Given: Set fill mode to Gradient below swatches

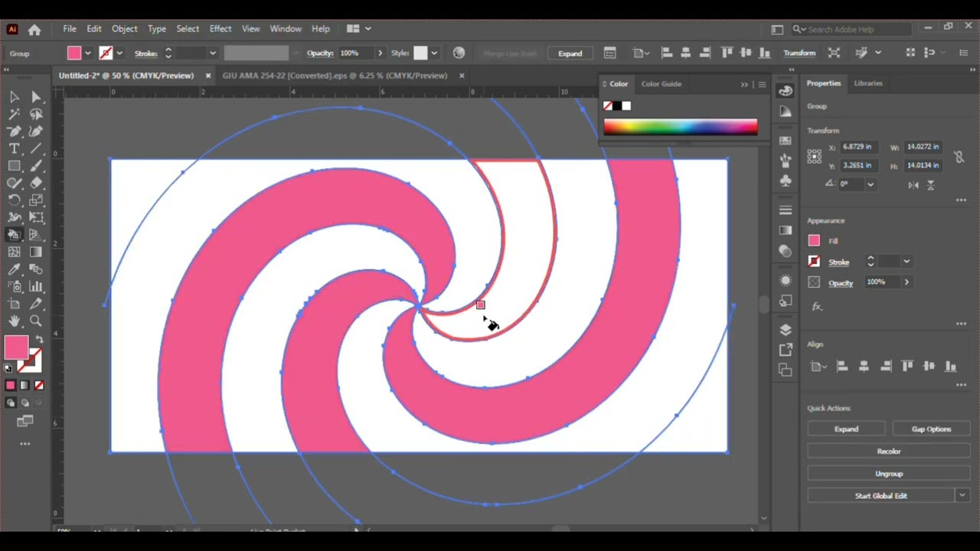Looking at the screenshot, I should pos(24,385).
